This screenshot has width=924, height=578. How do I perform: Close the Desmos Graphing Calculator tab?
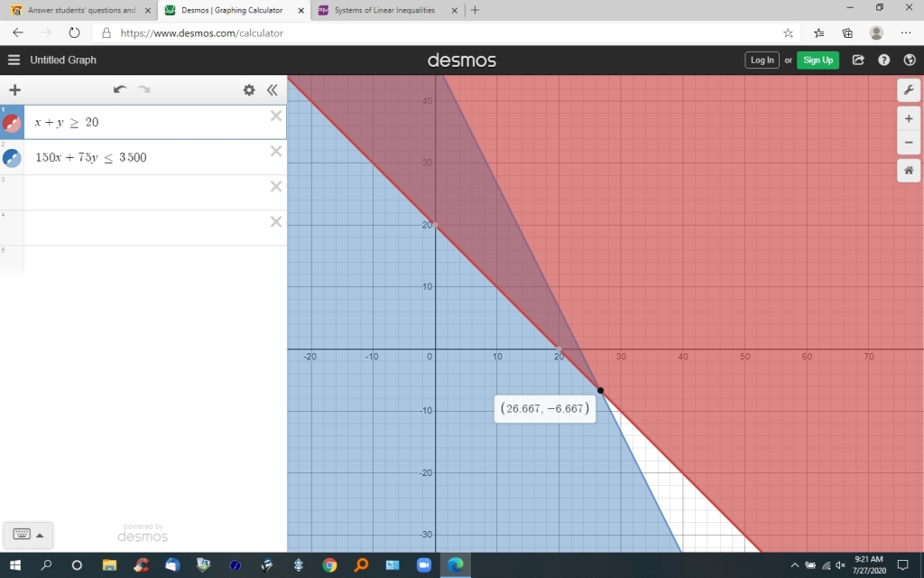tap(301, 10)
